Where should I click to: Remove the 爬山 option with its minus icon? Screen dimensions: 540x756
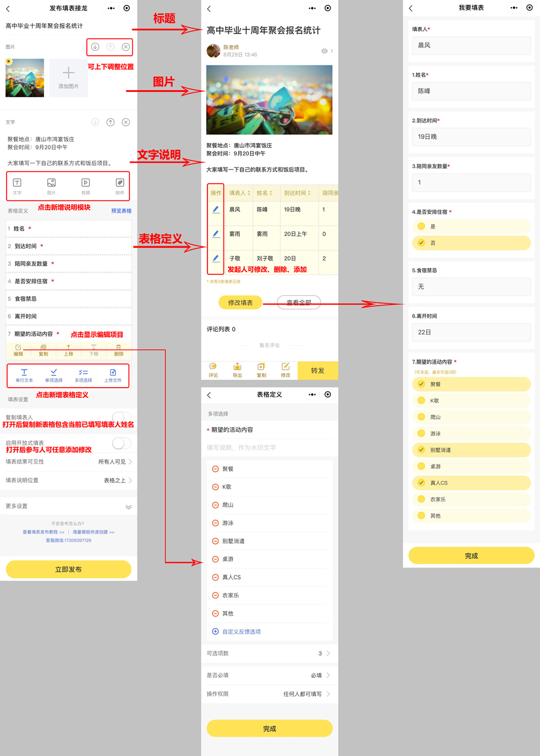click(x=215, y=505)
